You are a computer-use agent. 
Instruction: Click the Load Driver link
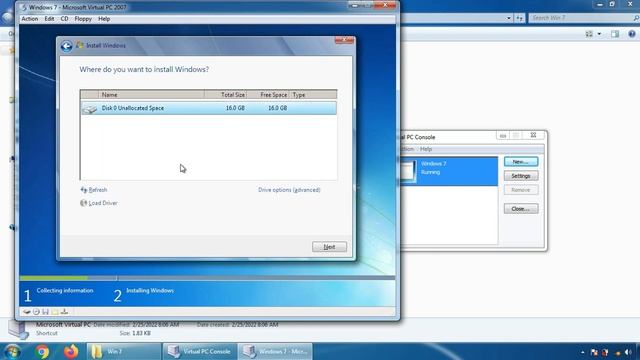[103, 203]
